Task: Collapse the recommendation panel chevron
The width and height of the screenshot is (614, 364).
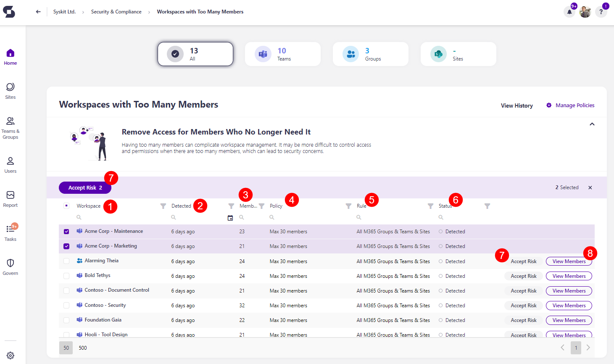Action: (592, 124)
